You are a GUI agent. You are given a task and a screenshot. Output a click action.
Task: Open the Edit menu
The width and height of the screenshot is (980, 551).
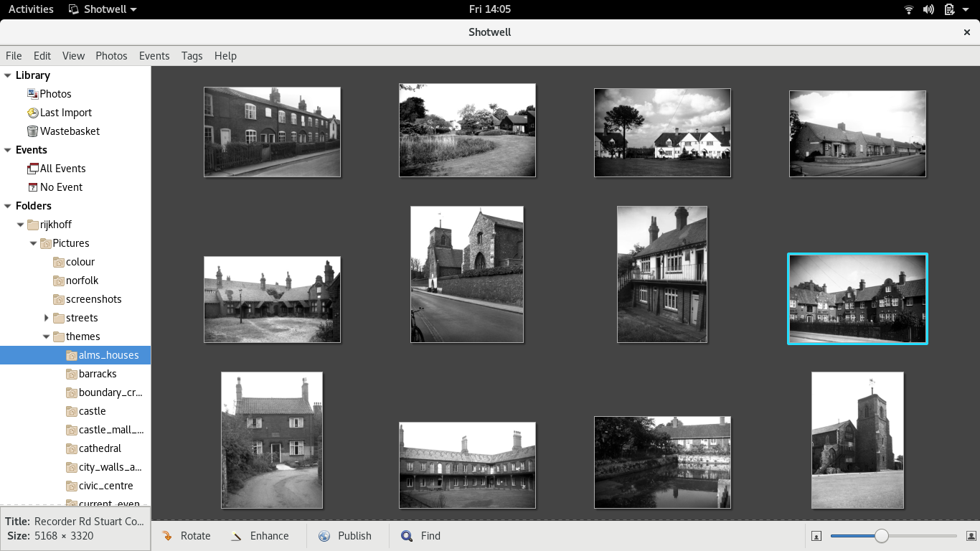tap(42, 55)
